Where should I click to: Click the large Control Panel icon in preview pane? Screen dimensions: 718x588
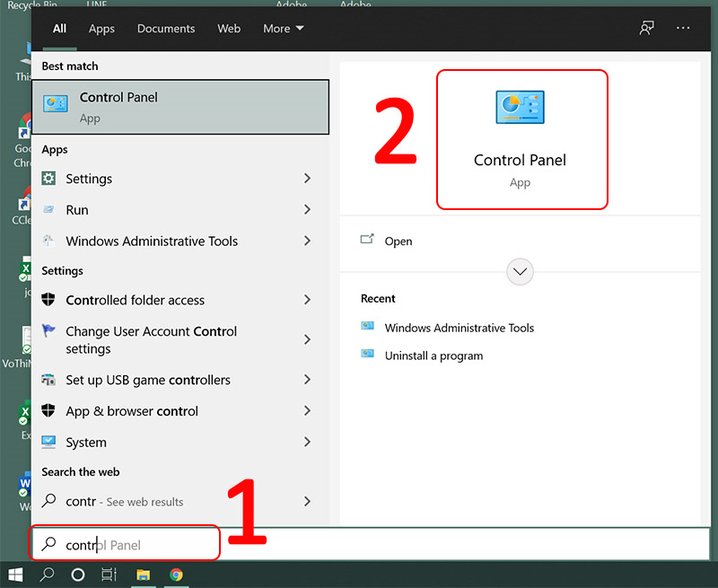520,108
